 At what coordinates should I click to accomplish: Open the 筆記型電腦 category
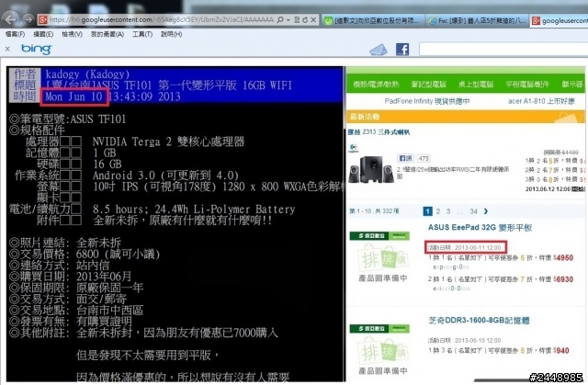tap(428, 85)
